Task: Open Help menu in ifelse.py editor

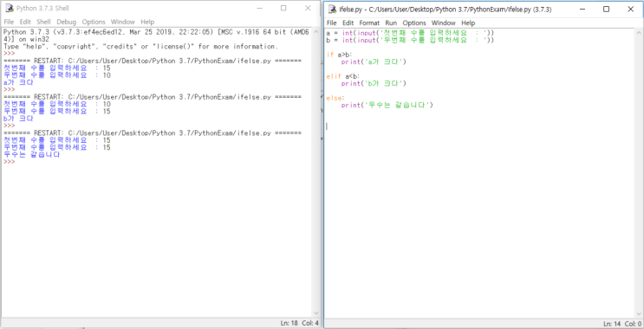Action: (x=468, y=23)
